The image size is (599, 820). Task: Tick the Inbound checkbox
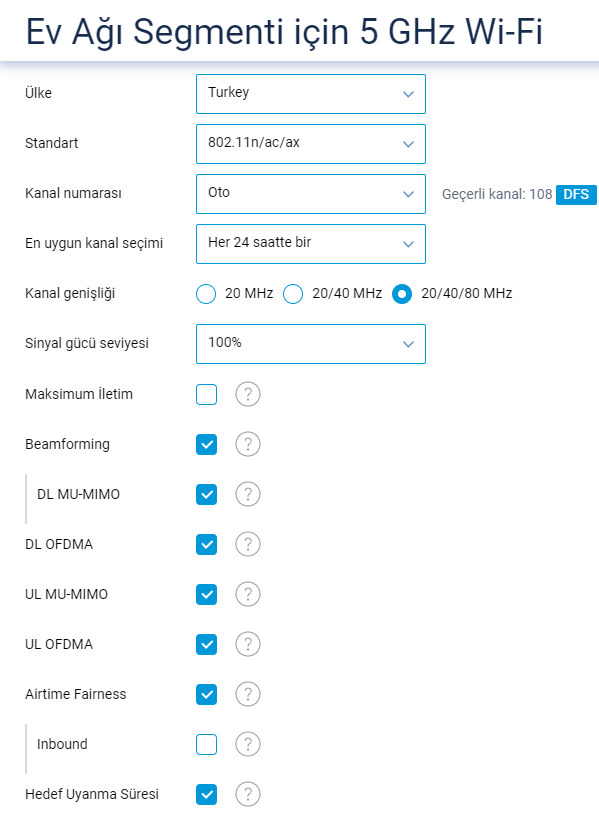tap(207, 744)
